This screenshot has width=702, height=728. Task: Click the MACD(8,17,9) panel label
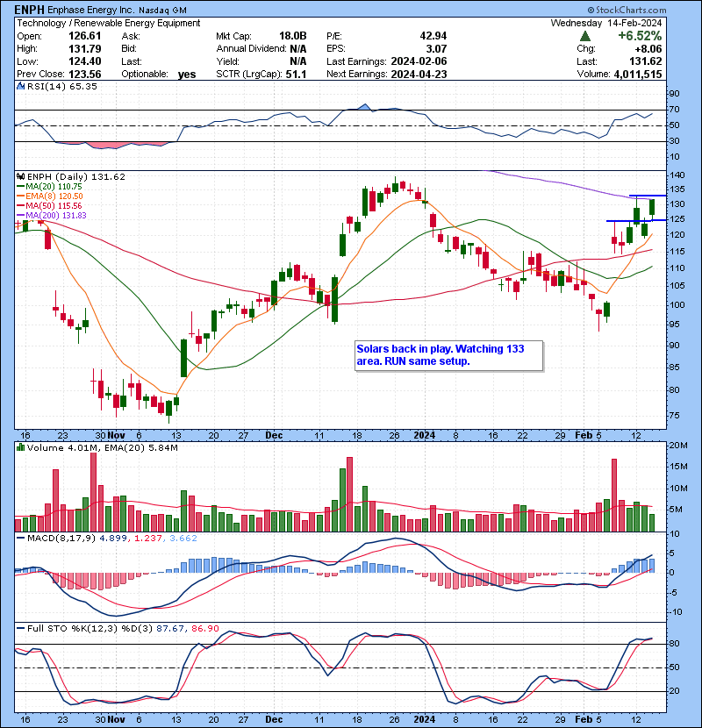tap(61, 539)
